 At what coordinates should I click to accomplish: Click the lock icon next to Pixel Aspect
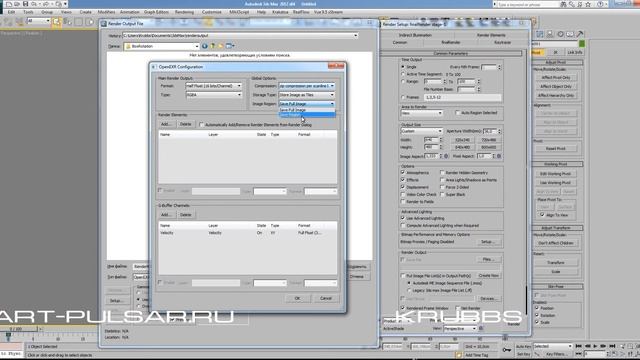(x=499, y=156)
